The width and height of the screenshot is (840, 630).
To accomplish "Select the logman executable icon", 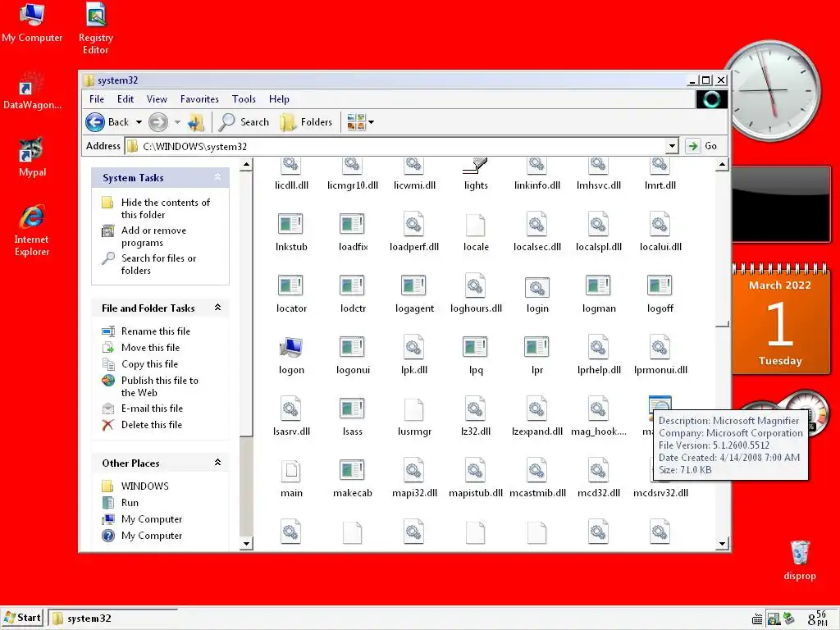I will (x=598, y=294).
